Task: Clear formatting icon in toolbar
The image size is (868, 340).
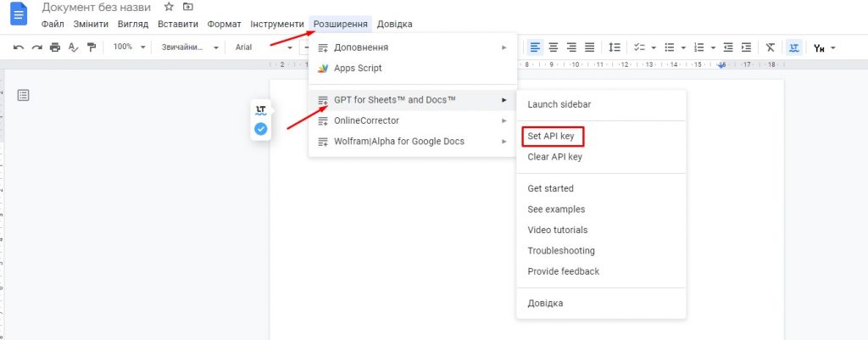Action: point(770,47)
